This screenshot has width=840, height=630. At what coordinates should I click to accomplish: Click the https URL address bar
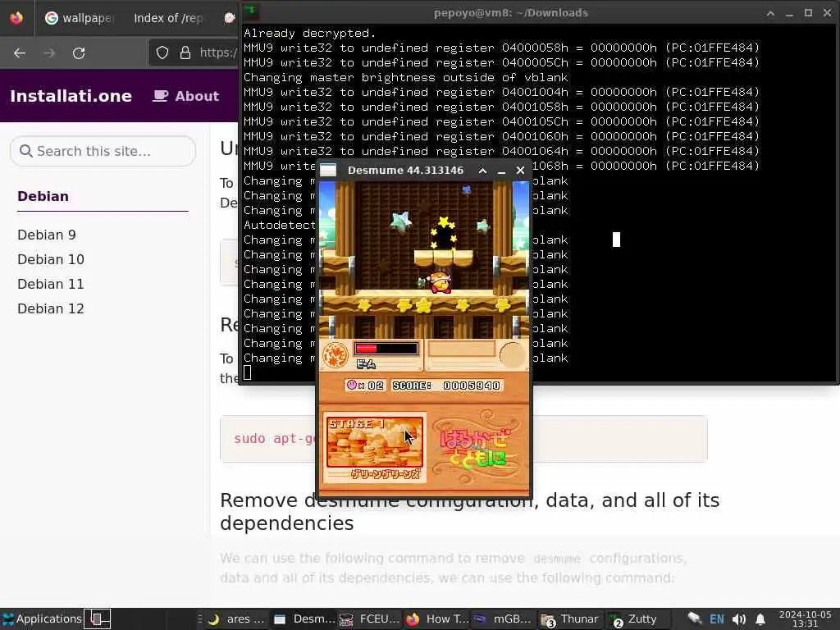coord(217,52)
